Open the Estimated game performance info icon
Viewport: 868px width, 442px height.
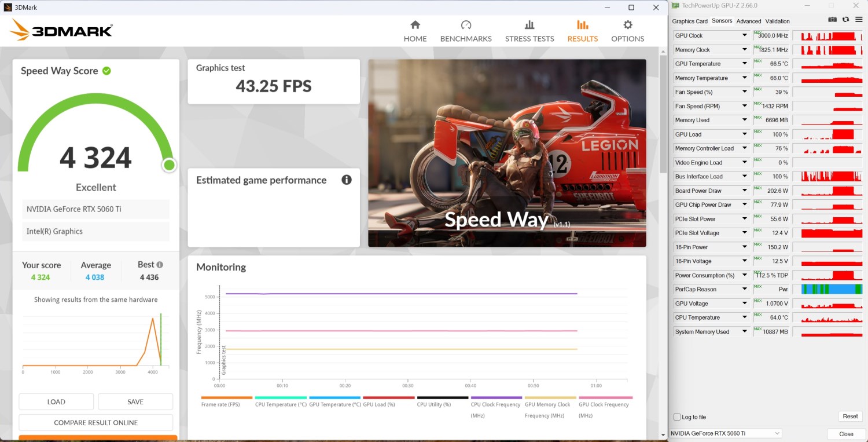[347, 180]
